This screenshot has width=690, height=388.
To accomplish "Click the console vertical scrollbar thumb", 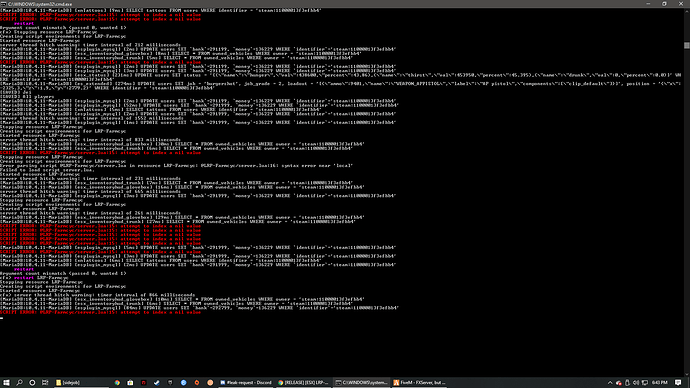I will (686, 45).
